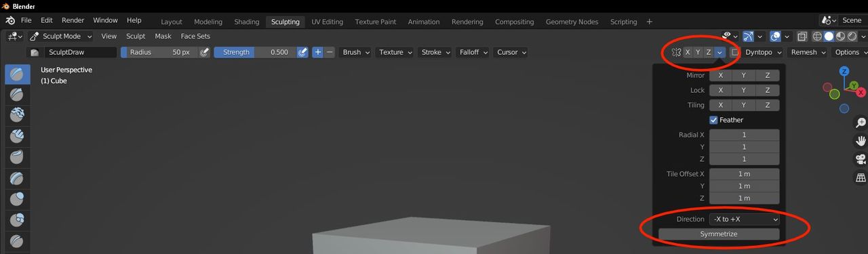Uncheck the Feather checkbox
The width and height of the screenshot is (868, 254).
click(713, 121)
